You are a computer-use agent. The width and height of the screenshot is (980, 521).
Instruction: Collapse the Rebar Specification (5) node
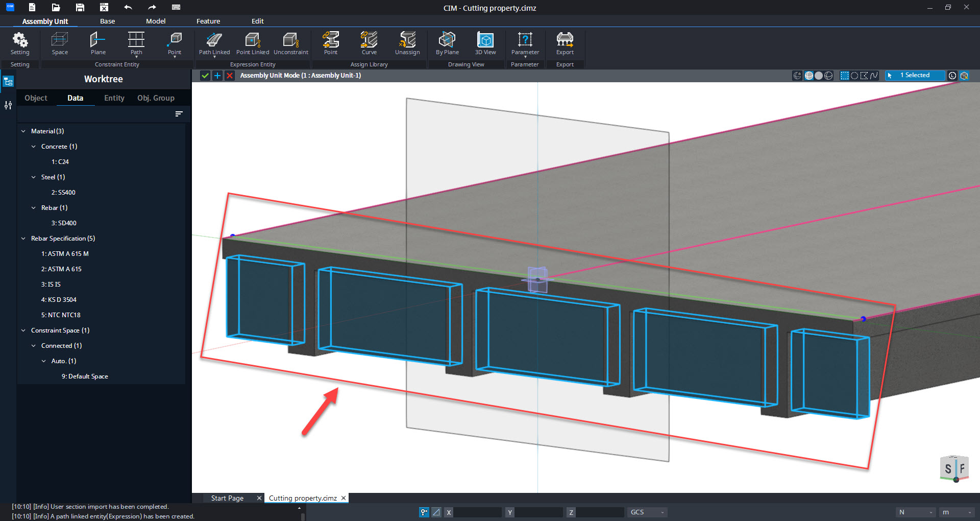click(x=23, y=239)
